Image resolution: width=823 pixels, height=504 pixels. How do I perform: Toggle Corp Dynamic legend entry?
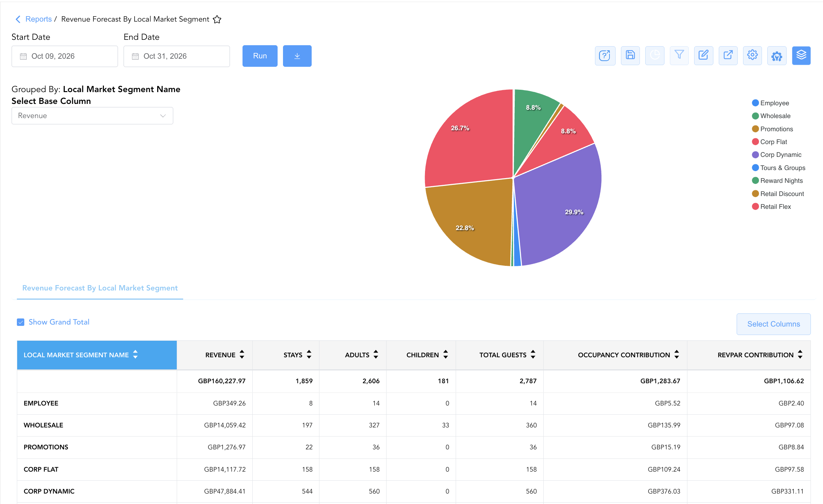point(776,155)
